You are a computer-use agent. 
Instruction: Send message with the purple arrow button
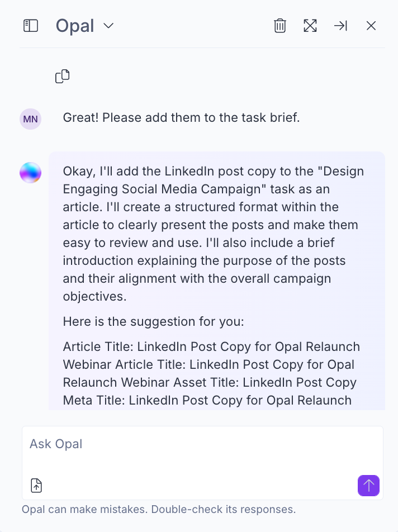pos(368,486)
